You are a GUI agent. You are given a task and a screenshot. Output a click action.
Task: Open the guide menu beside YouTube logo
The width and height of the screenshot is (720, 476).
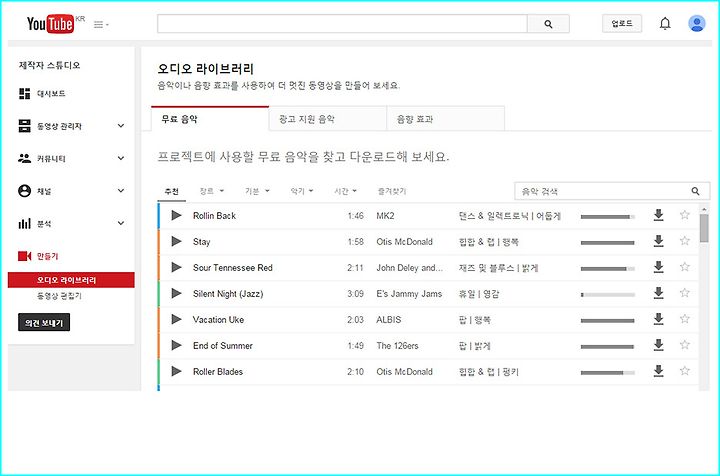pyautogui.click(x=101, y=24)
